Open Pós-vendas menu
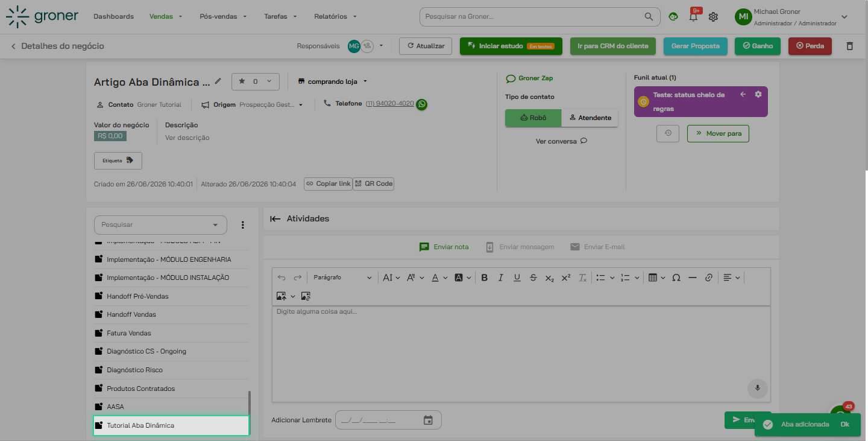The height and width of the screenshot is (441, 868). tap(223, 16)
